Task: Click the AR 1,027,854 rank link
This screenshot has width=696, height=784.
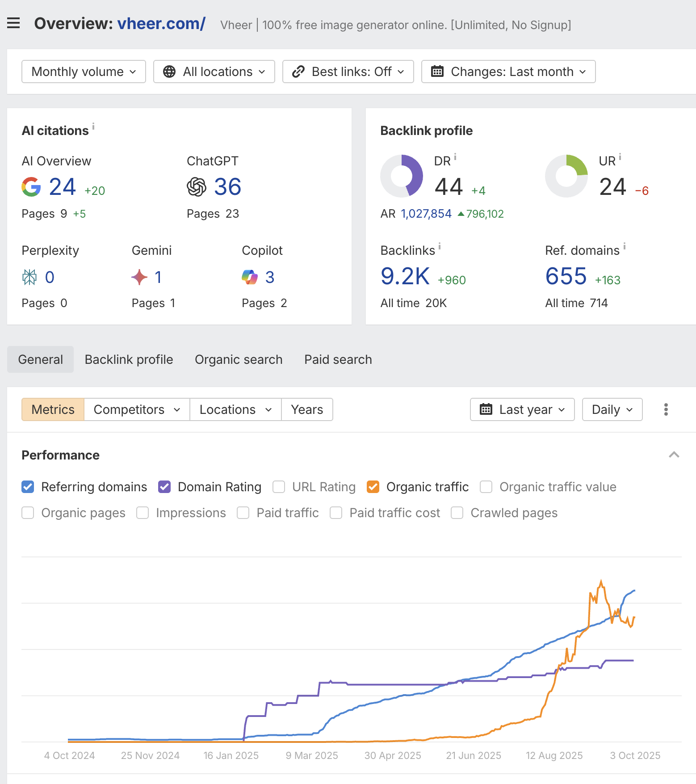Action: (426, 214)
